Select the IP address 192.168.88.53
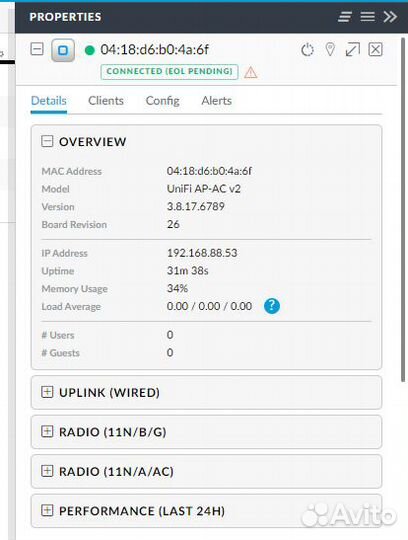The width and height of the screenshot is (408, 540). pos(202,253)
